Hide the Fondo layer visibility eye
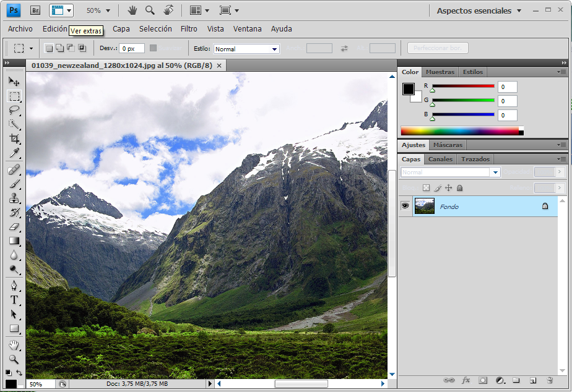This screenshot has width=572, height=392. [405, 207]
